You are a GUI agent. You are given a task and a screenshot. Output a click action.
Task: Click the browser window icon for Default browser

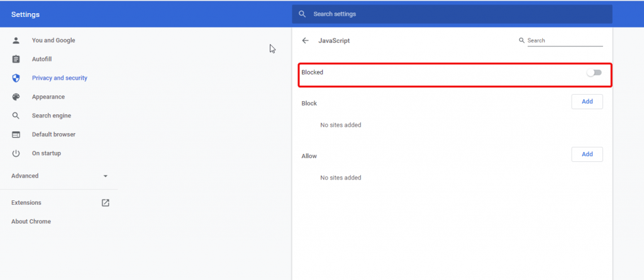(16, 134)
